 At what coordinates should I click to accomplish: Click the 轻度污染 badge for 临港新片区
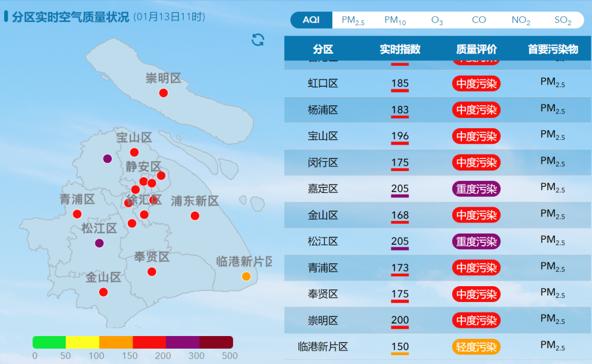pyautogui.click(x=476, y=347)
